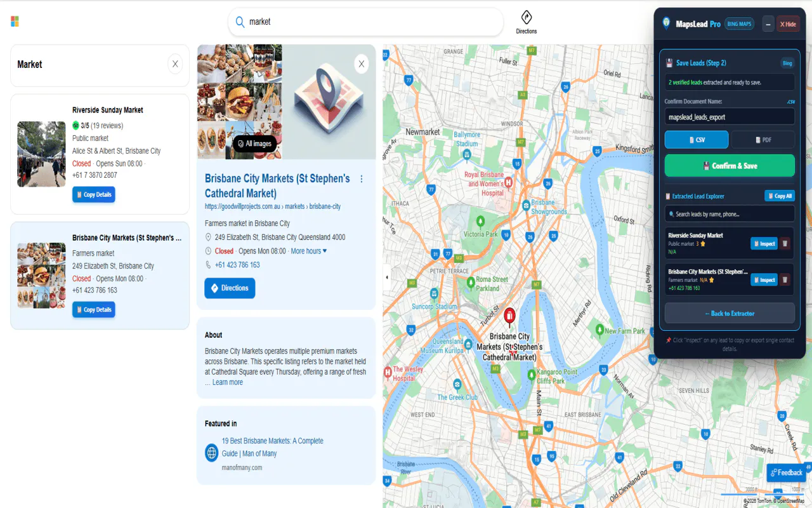
Task: Click the Roma Street Parkland marker
Action: tap(471, 283)
